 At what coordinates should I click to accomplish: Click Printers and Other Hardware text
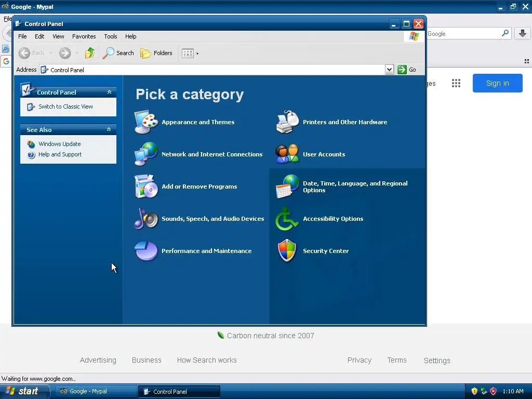click(x=345, y=122)
